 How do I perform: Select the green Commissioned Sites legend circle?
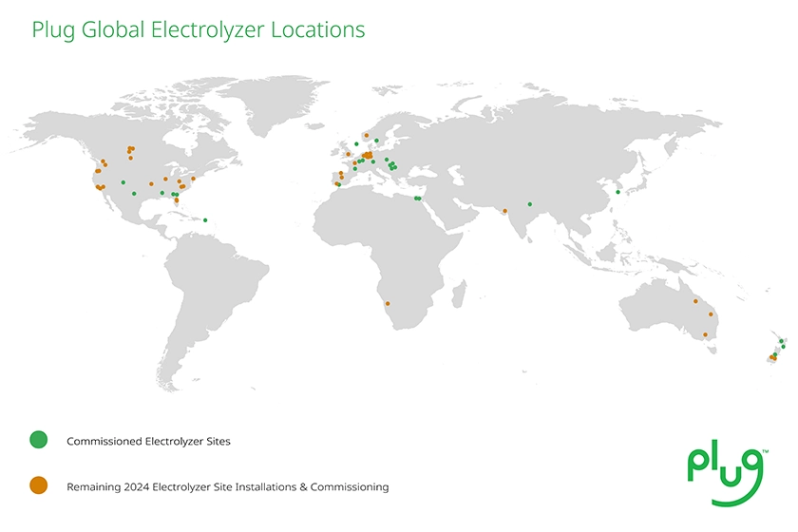pos(39,439)
